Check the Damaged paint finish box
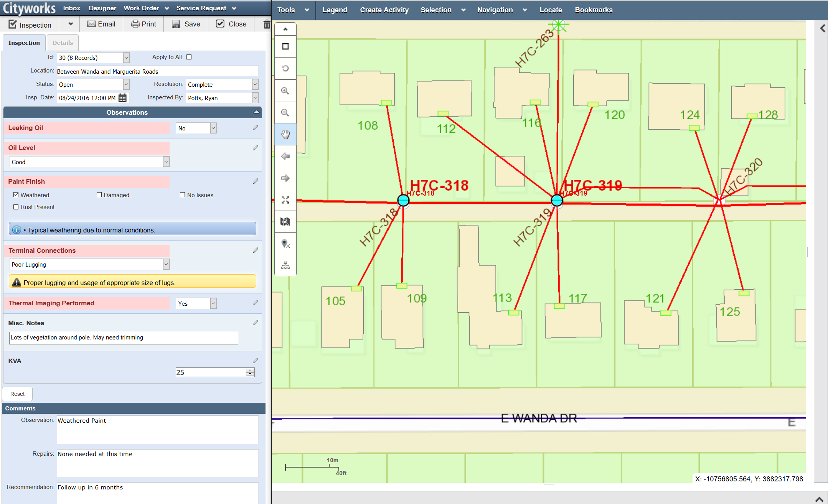The width and height of the screenshot is (828, 504). pyautogui.click(x=99, y=195)
